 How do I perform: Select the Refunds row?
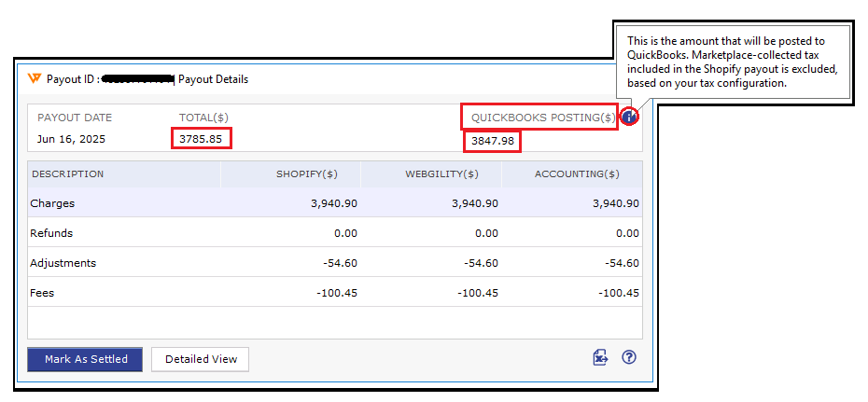click(x=51, y=233)
